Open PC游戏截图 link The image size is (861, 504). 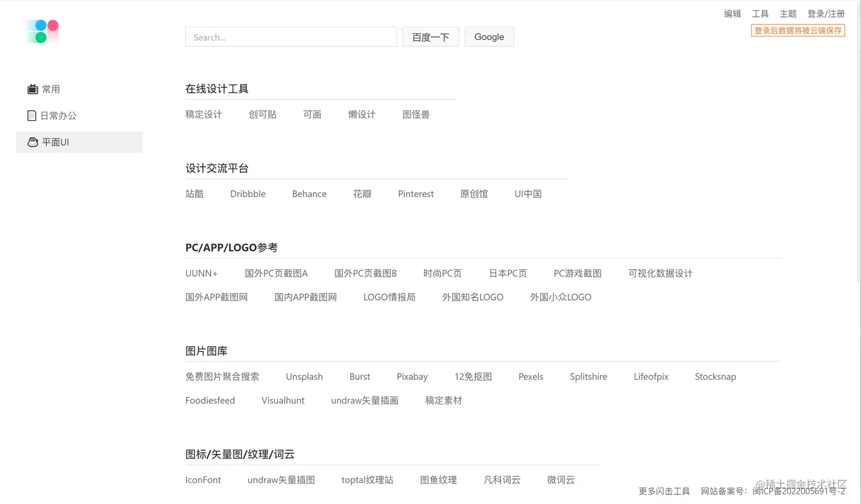pyautogui.click(x=577, y=273)
